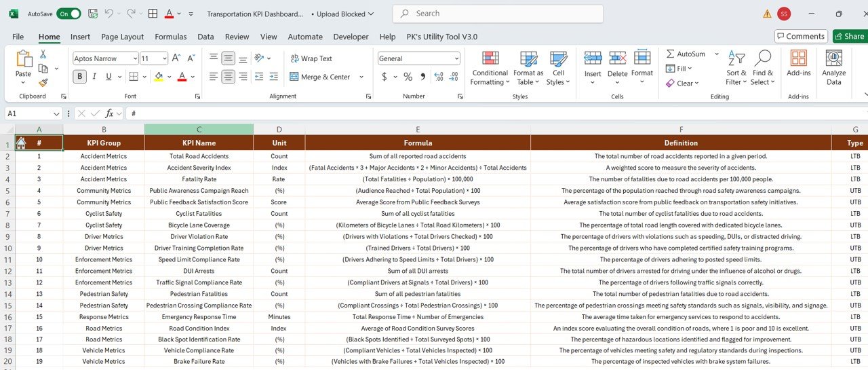Switch to the Page Layout tab
This screenshot has height=370, width=868.
coord(122,37)
